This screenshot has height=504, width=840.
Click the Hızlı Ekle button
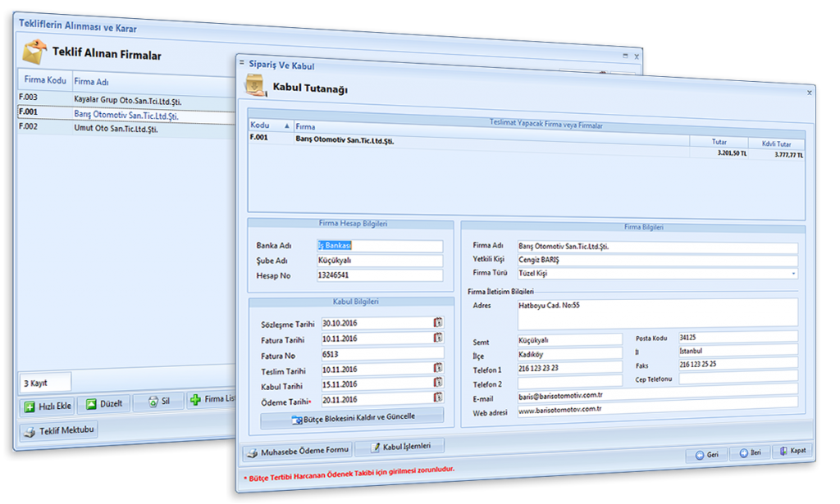pyautogui.click(x=48, y=405)
